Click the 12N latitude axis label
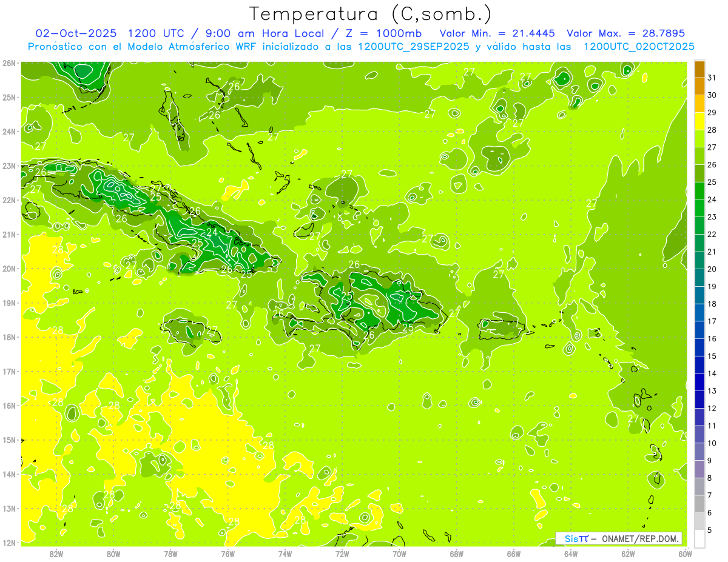 [8, 543]
